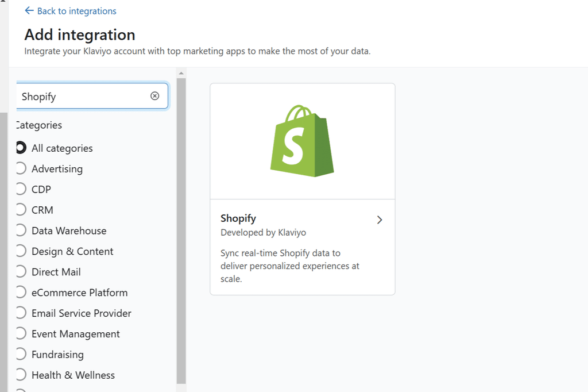Click the back arrow icon
The height and width of the screenshot is (392, 588).
point(29,11)
